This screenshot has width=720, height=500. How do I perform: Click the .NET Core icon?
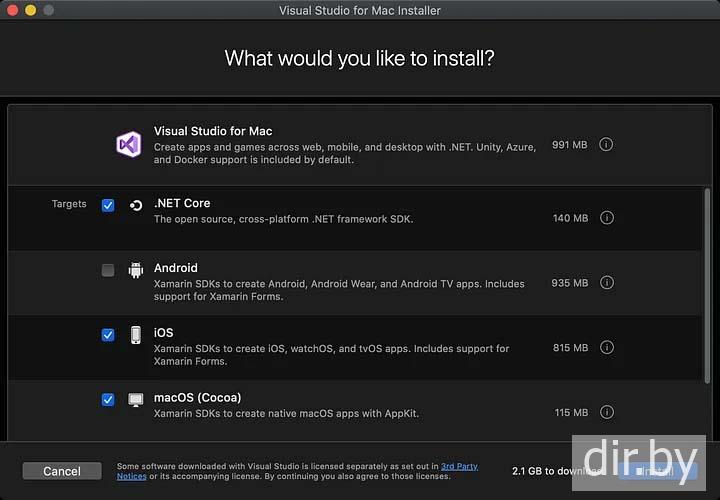tap(136, 205)
